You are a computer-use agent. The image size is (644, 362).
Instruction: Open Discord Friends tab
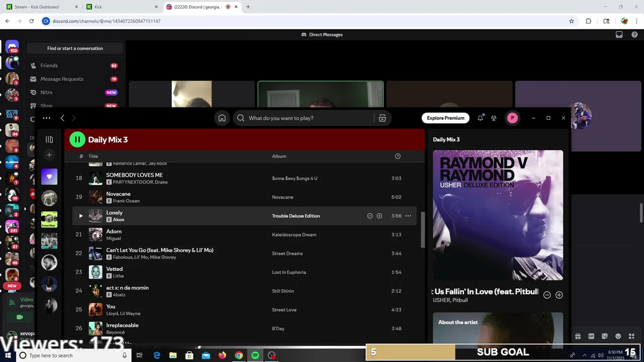pos(75,65)
